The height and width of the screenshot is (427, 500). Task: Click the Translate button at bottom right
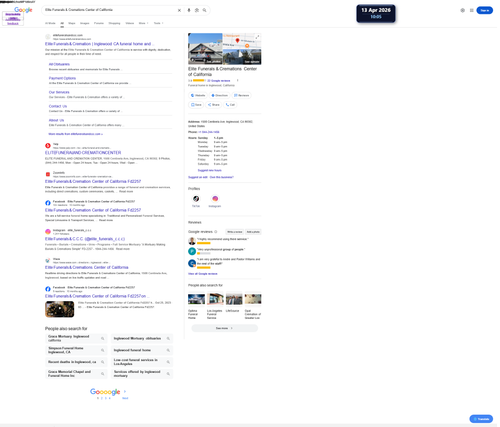point(481,419)
